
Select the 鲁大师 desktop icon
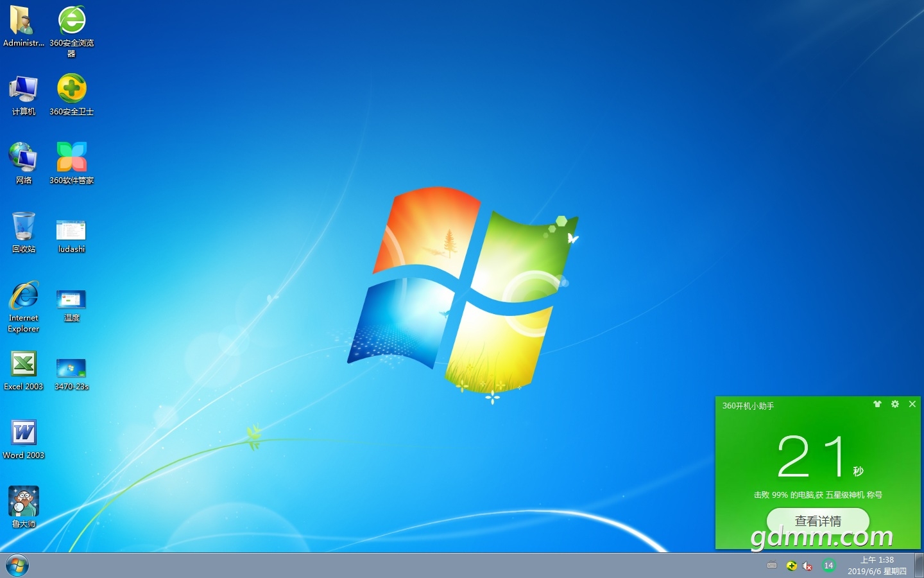(24, 502)
